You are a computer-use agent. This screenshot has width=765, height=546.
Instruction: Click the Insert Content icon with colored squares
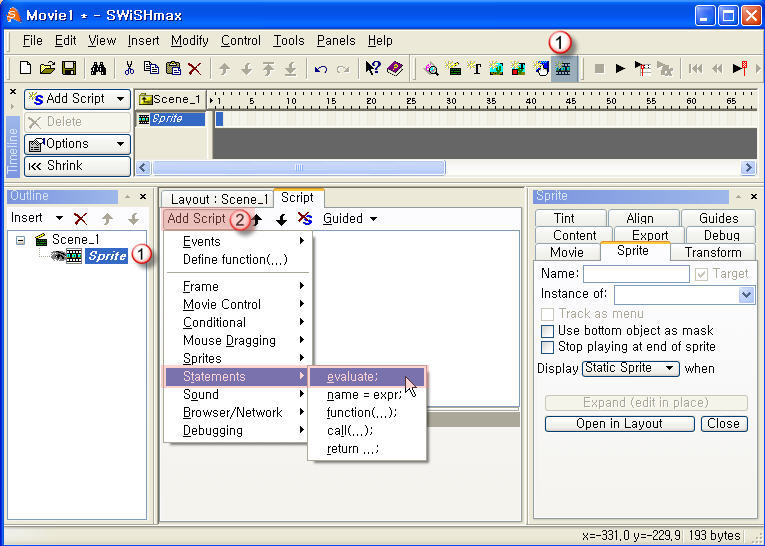[518, 68]
